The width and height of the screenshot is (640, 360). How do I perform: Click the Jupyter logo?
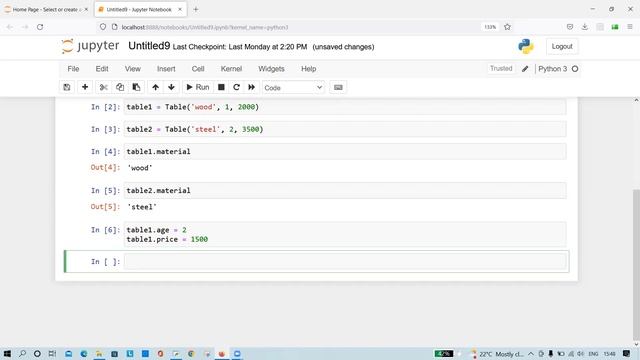point(90,46)
